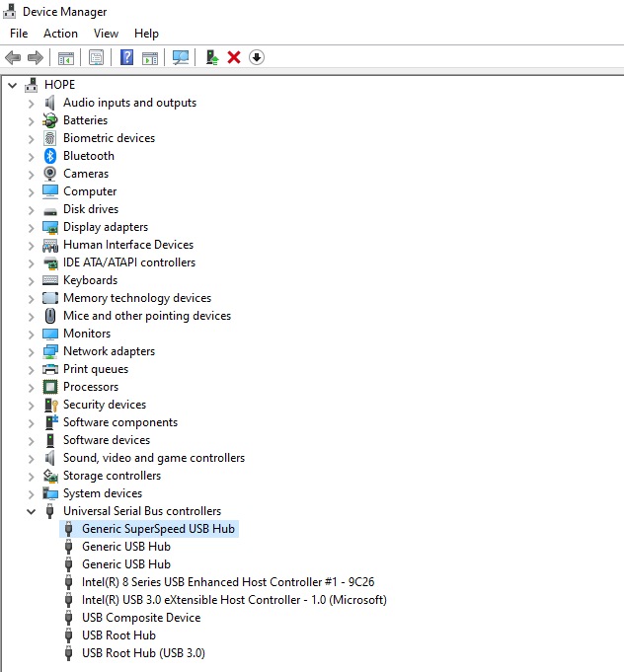Expand the Disk drives category
The height and width of the screenshot is (672, 624).
point(31,210)
